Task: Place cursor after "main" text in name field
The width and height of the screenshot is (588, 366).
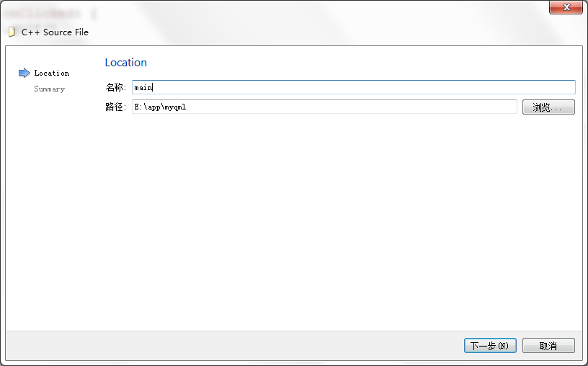Action: coord(153,87)
